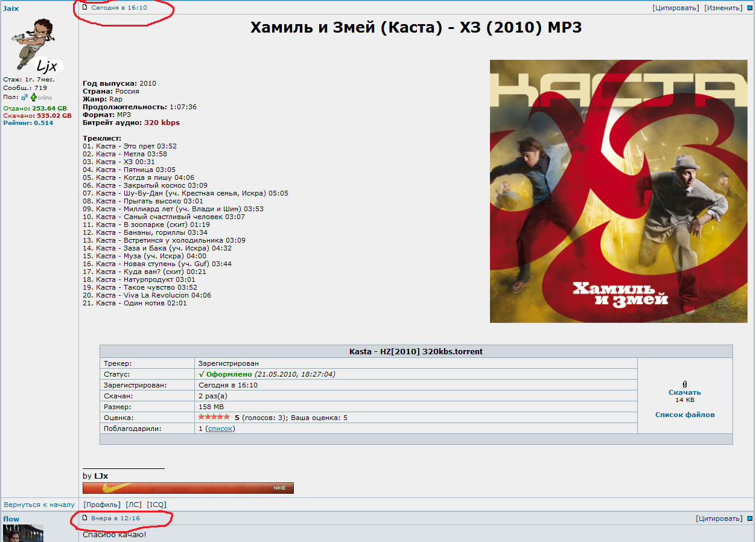Viewport: 756px width, 542px height.
Task: Open the Каста album cover image
Action: click(618, 191)
